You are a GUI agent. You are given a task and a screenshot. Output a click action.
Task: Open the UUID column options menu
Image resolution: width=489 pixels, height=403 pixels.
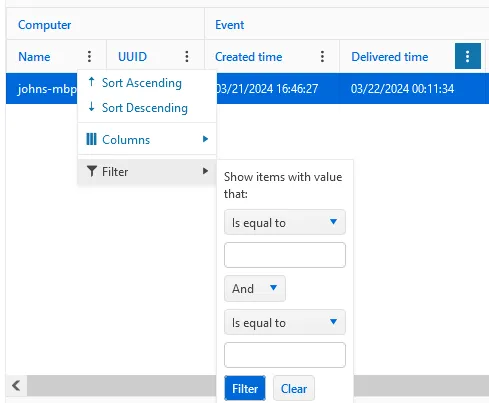coord(187,56)
